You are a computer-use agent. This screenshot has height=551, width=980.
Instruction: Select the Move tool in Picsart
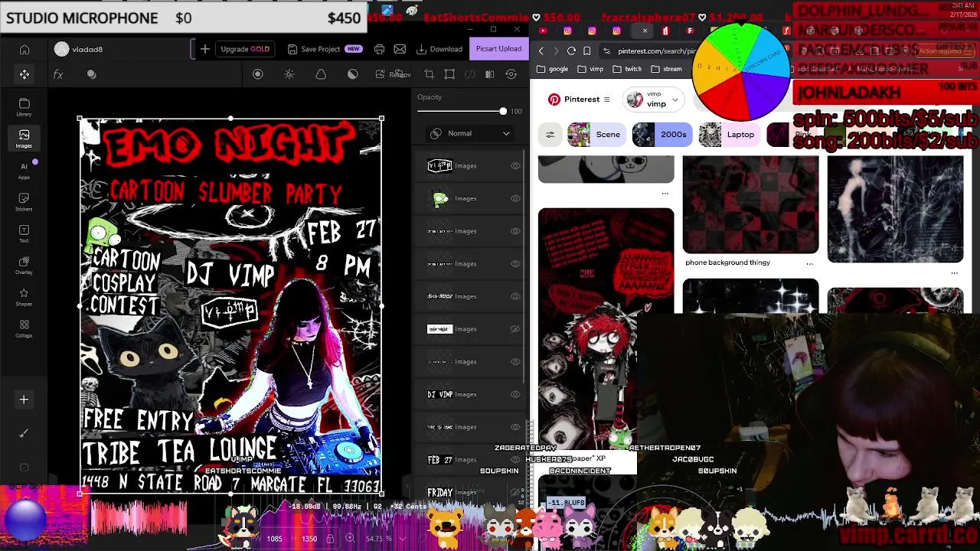tap(24, 74)
